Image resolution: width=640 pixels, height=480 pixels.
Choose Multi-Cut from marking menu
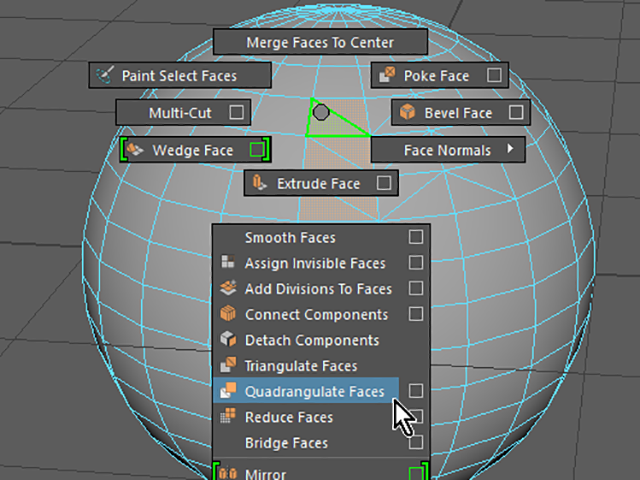[x=183, y=112]
